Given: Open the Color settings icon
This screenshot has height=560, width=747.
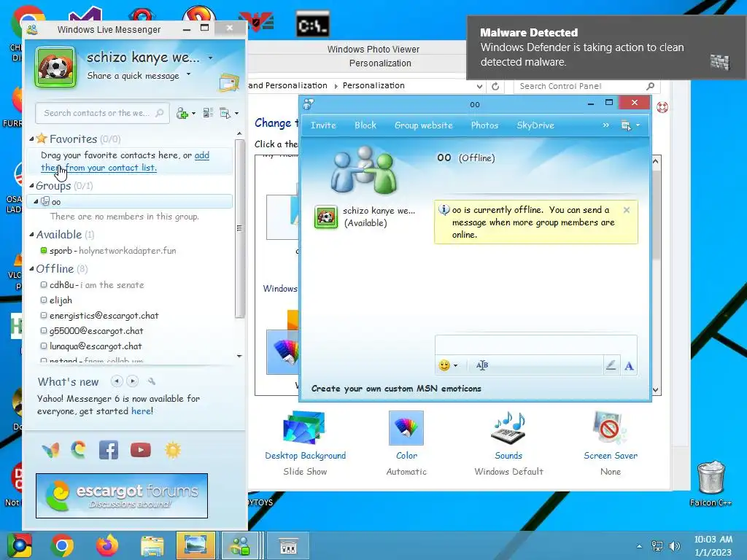Looking at the screenshot, I should point(406,427).
